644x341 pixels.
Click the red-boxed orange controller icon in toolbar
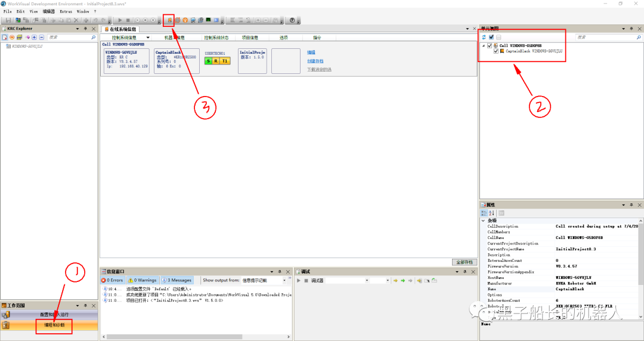tap(169, 20)
